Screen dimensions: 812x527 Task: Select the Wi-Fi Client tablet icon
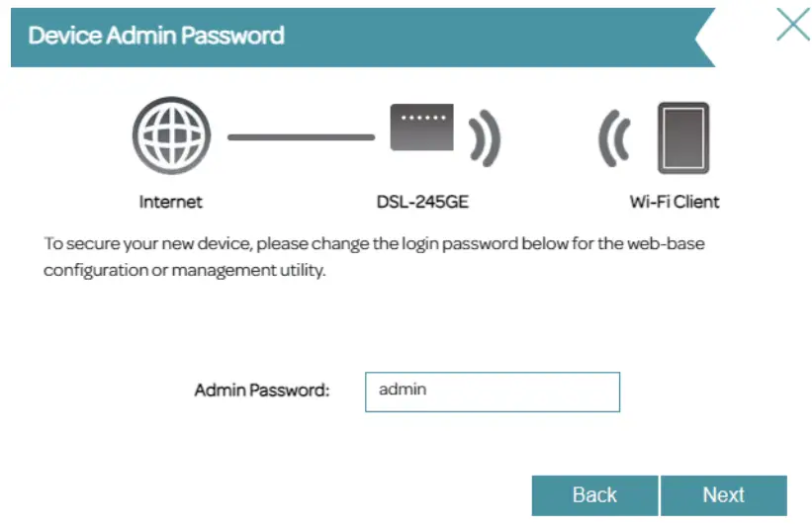[x=683, y=137]
